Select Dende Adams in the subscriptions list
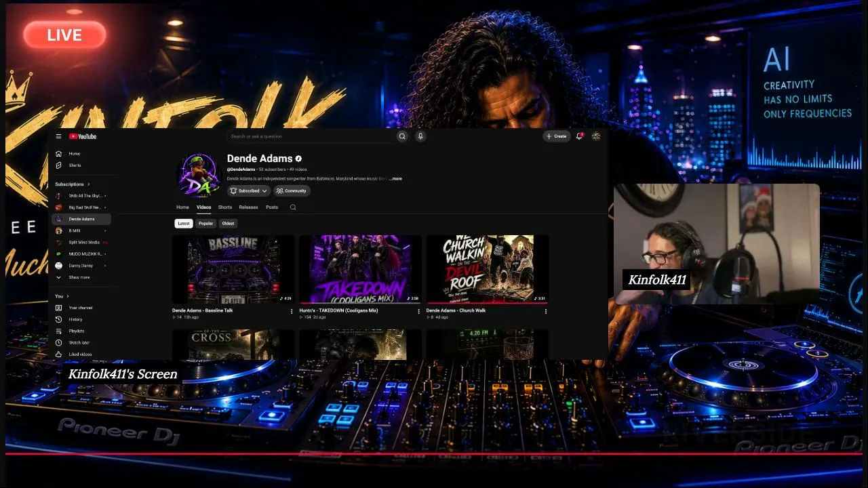 coord(81,219)
